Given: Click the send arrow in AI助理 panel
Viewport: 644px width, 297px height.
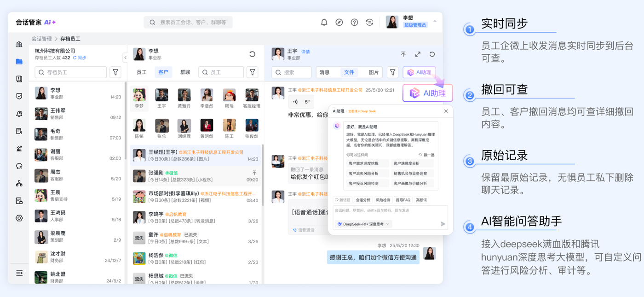Looking at the screenshot, I should pos(443,224).
